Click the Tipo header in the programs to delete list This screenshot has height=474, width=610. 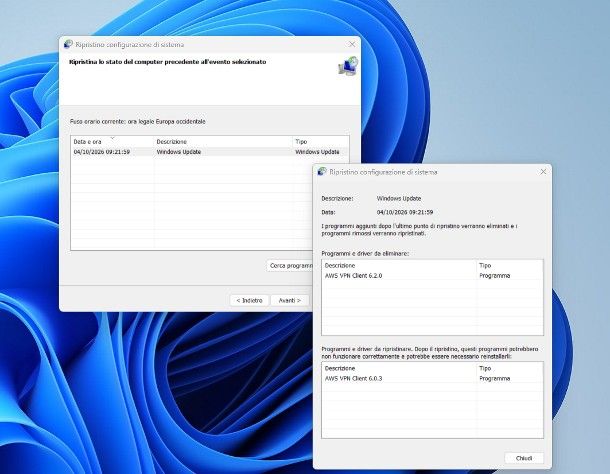(x=509, y=265)
